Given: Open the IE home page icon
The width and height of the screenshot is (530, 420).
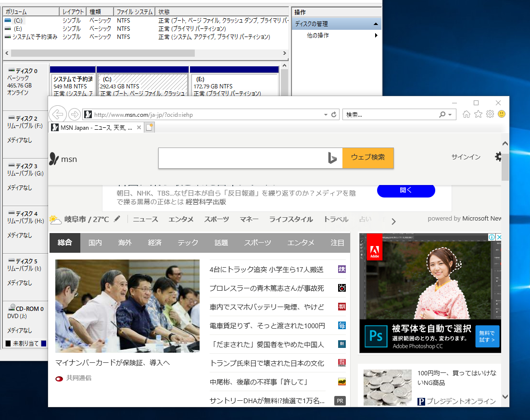Looking at the screenshot, I should (x=467, y=114).
